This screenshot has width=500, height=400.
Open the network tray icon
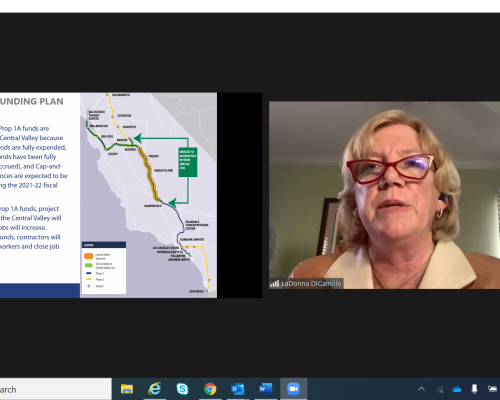coord(440,389)
